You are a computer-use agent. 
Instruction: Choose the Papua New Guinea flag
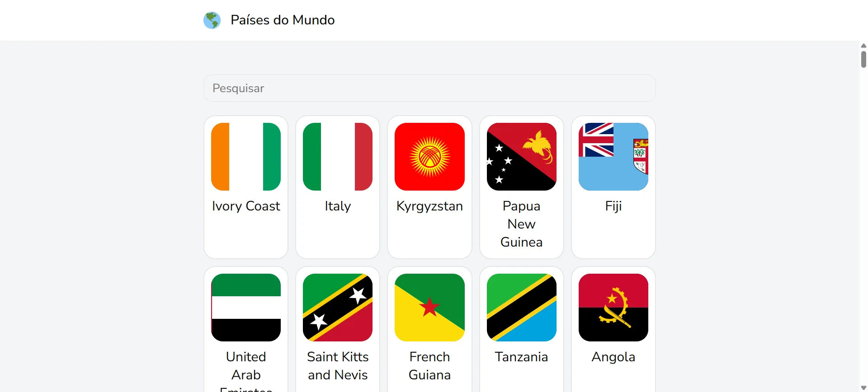click(x=521, y=157)
